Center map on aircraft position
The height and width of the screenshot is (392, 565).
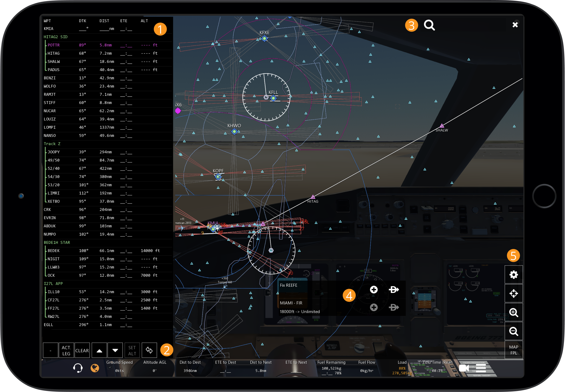pos(513,293)
